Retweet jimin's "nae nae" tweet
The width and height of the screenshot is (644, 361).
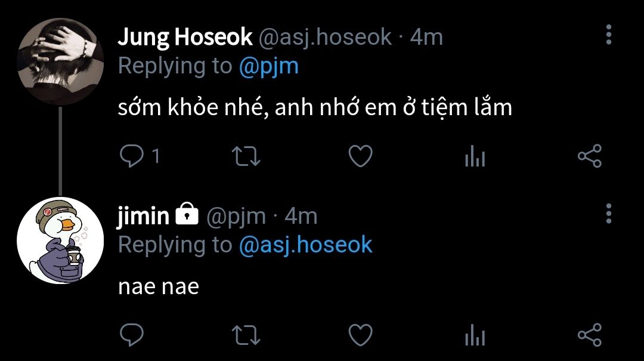(x=245, y=335)
